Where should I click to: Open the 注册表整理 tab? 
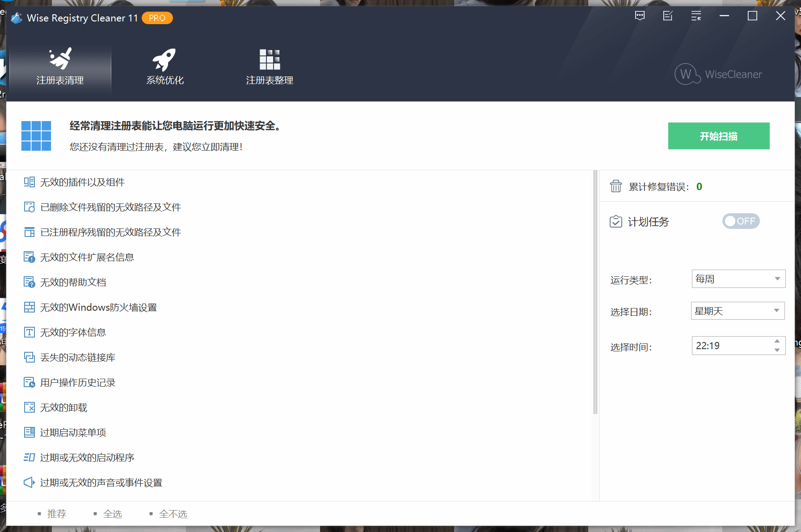pos(270,67)
